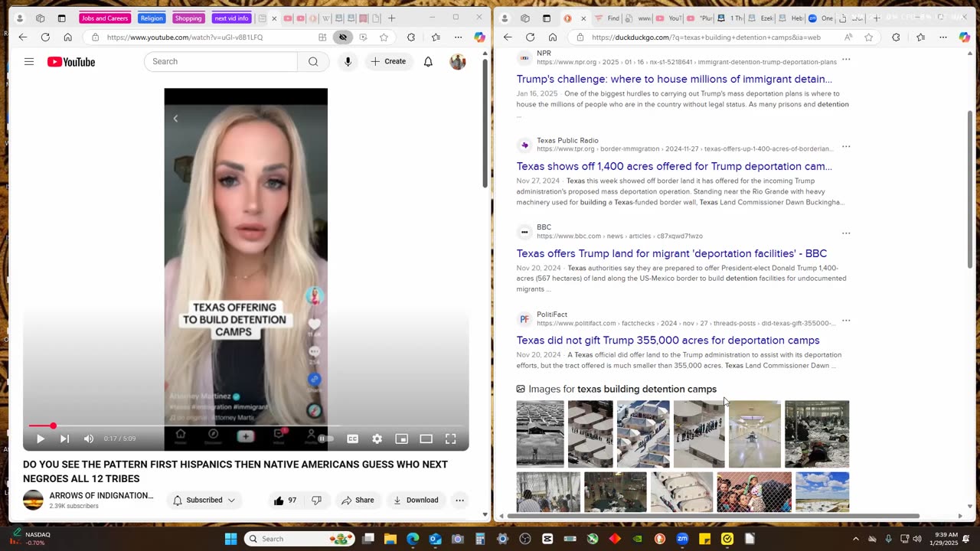Viewport: 980px width, 551px height.
Task: Open more options for Texas Public Radio result
Action: point(846,146)
